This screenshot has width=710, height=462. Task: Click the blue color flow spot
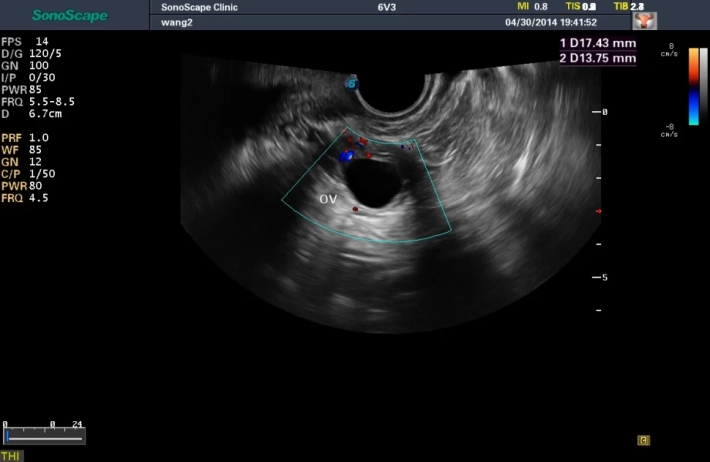click(x=346, y=156)
